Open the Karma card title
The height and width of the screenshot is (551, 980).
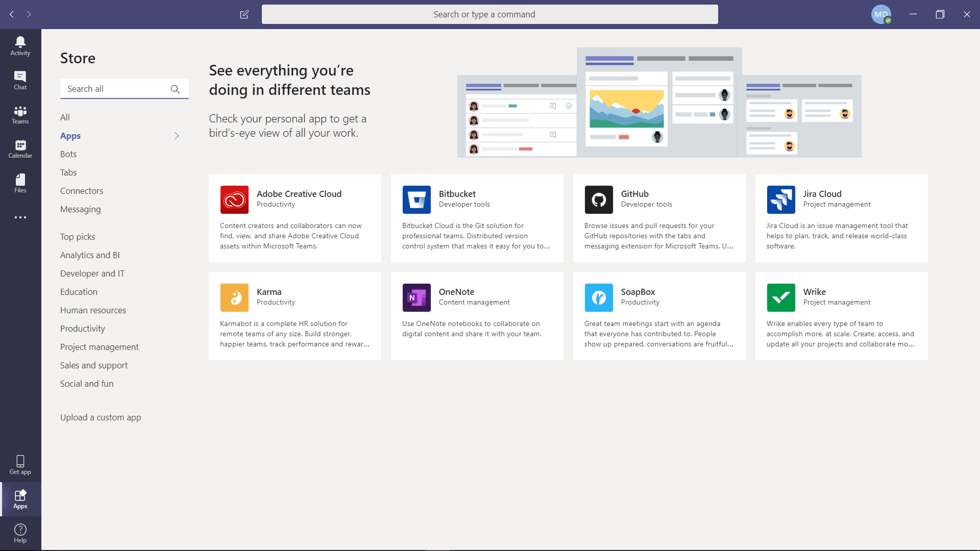pos(269,292)
